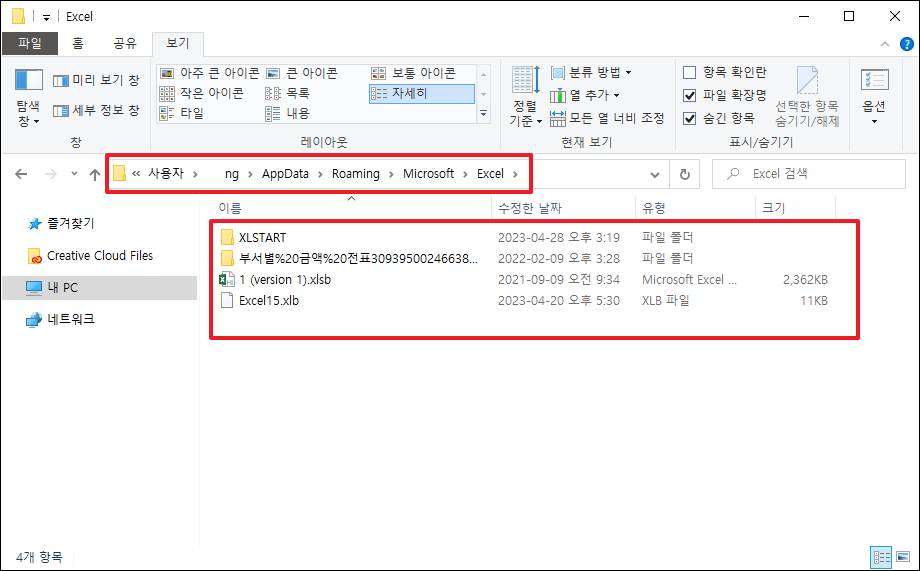The image size is (920, 571).
Task: Open Options (옵션) button
Action: point(874,97)
